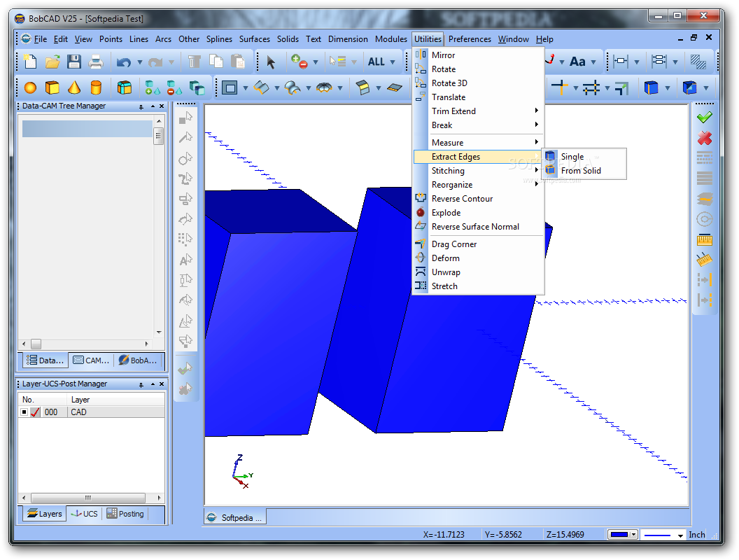The width and height of the screenshot is (739, 560).
Task: Select the arrow pointer tool
Action: (271, 62)
